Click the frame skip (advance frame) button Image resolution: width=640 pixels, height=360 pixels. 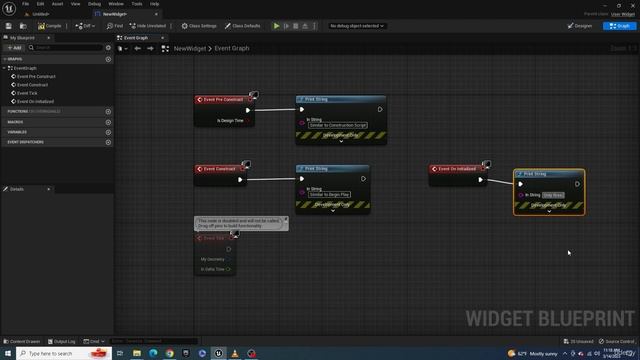click(287, 26)
